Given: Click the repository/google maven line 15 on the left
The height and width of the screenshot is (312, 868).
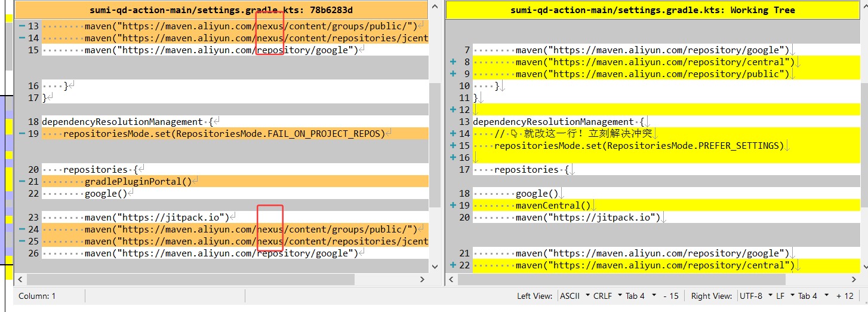Looking at the screenshot, I should pos(235,50).
